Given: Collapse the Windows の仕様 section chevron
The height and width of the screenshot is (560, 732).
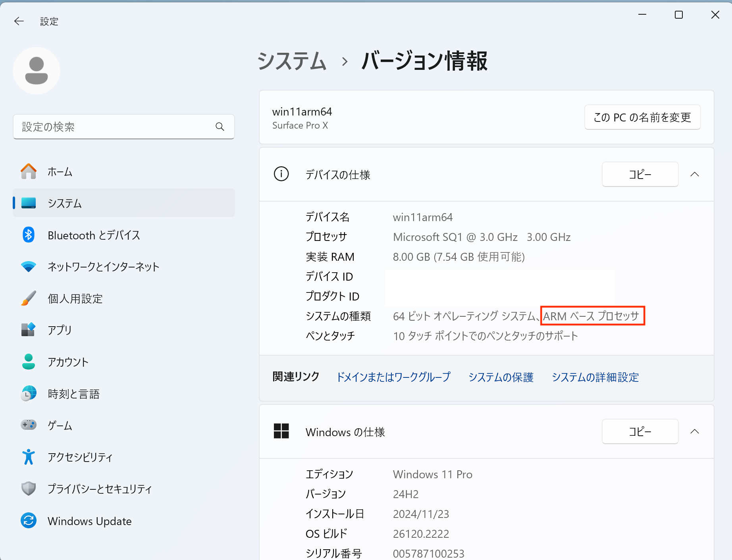Looking at the screenshot, I should pyautogui.click(x=695, y=431).
